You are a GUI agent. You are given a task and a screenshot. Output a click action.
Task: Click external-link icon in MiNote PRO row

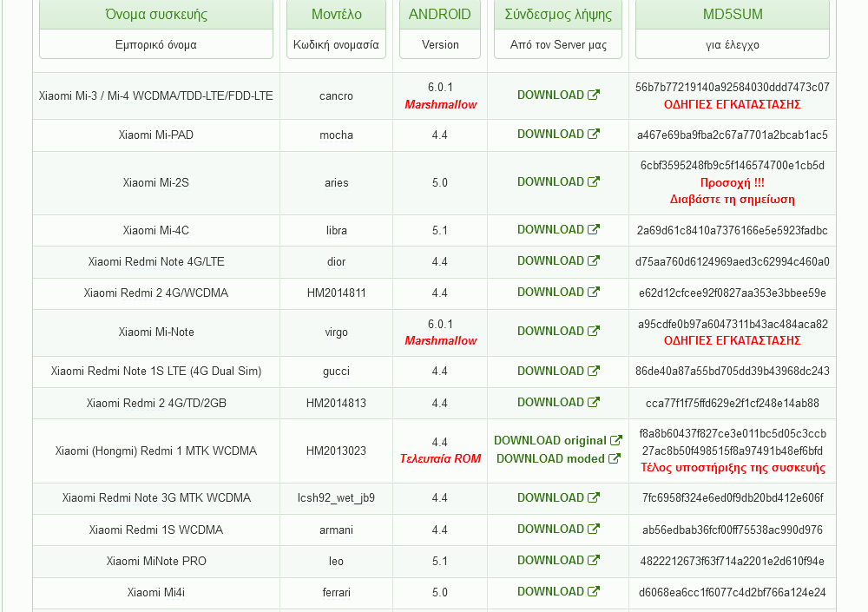[x=594, y=561]
